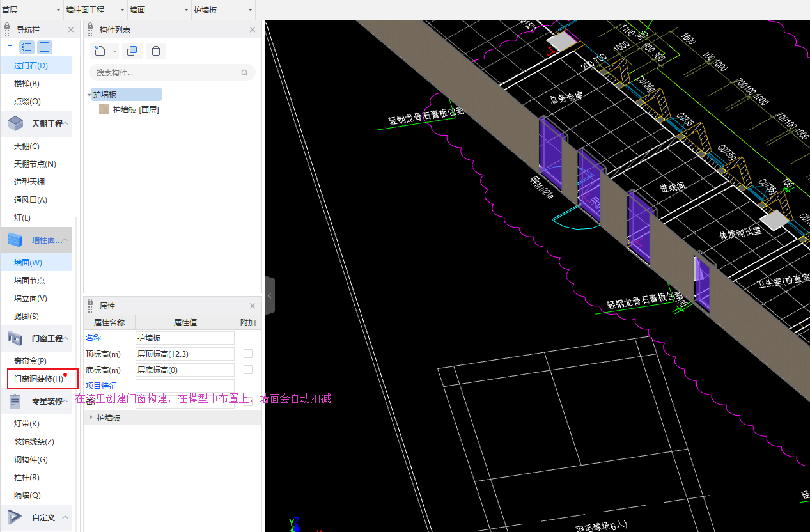Image resolution: width=810 pixels, height=532 pixels.
Task: Click 护墙板 [面层] material swatch
Action: 104,110
